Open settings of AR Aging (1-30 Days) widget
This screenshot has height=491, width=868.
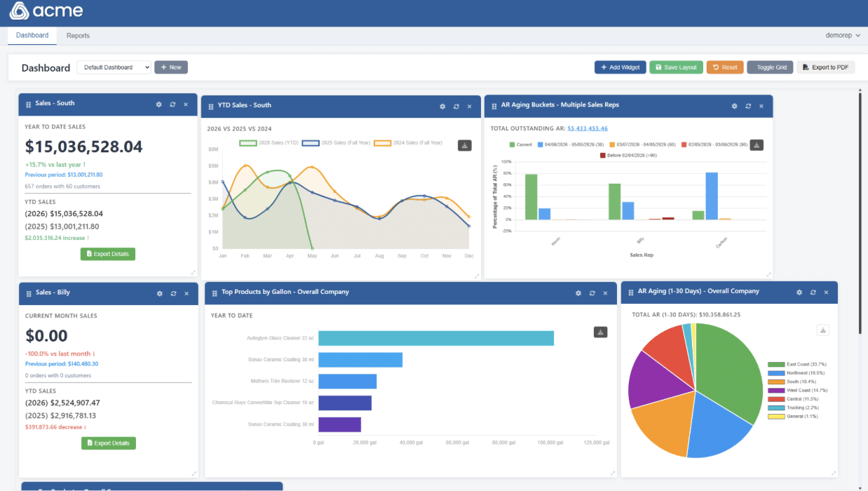coord(799,292)
